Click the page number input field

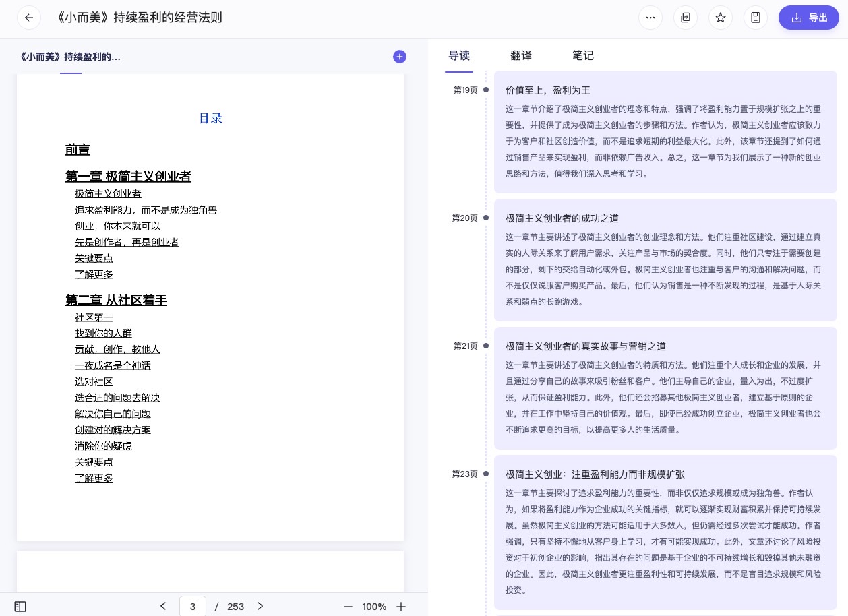[193, 607]
